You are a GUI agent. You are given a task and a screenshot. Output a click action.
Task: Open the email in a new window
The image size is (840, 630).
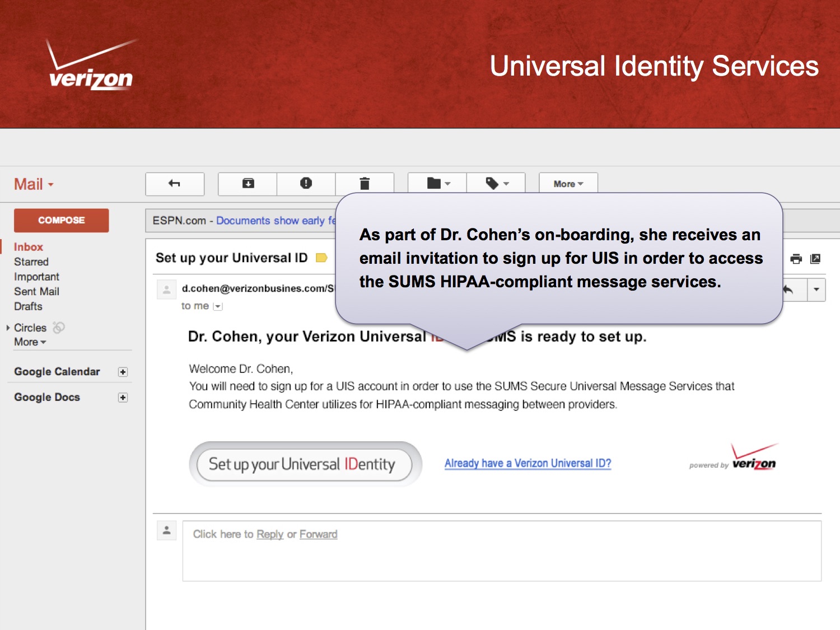pos(815,259)
